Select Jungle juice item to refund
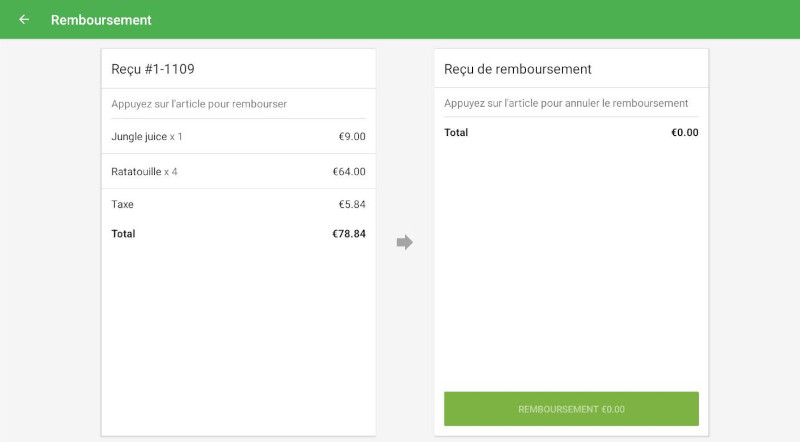 click(139, 136)
